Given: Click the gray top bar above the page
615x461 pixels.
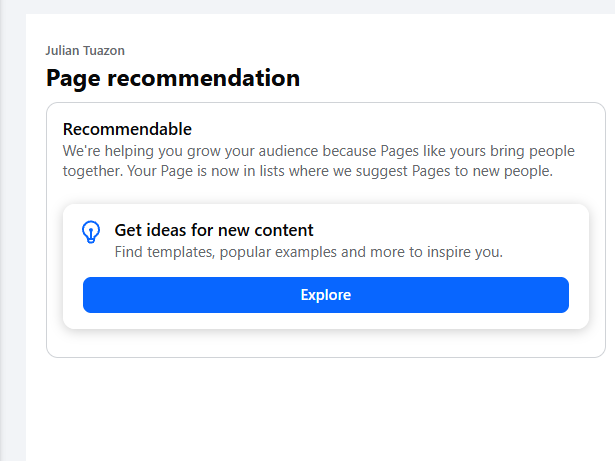Looking at the screenshot, I should coord(300,6).
